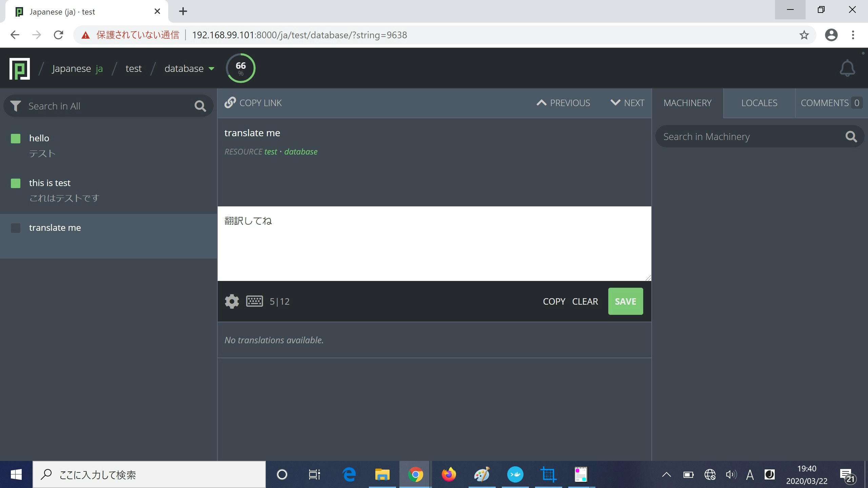Show keyboard shortcuts icon
This screenshot has width=868, height=488.
254,301
